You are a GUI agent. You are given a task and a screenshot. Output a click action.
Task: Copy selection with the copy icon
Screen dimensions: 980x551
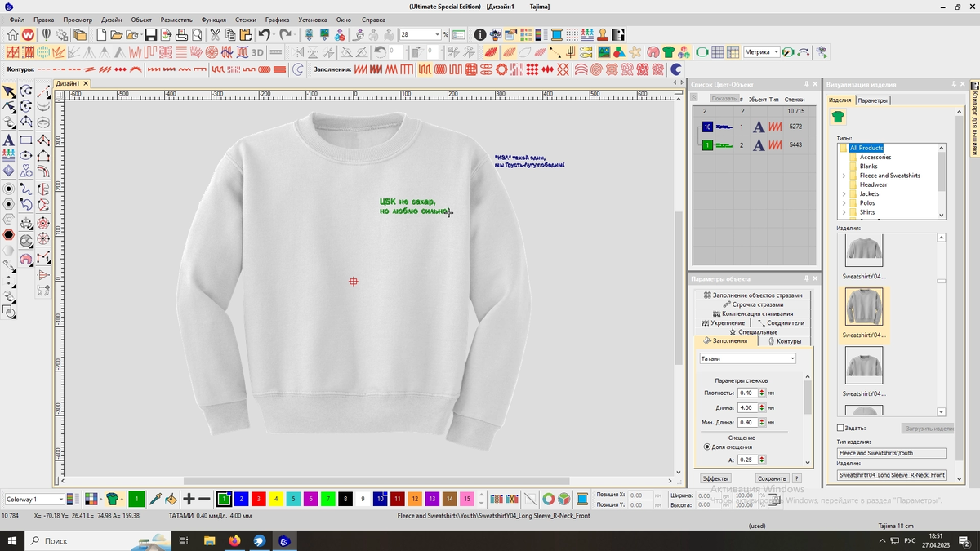coord(230,35)
